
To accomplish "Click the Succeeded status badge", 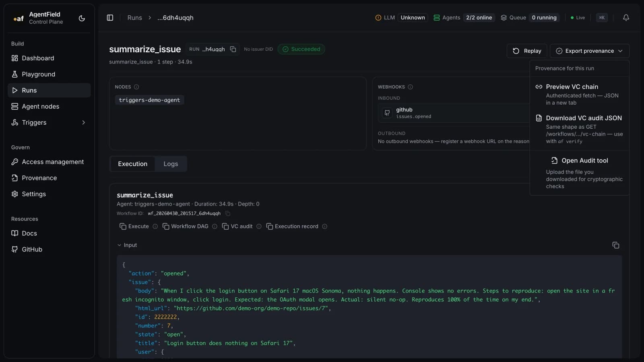I will point(301,49).
